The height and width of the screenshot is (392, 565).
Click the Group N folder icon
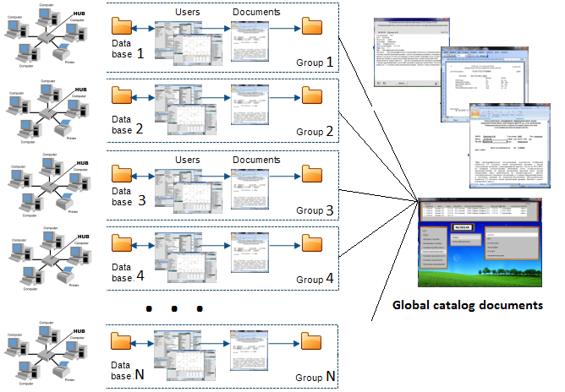click(313, 344)
